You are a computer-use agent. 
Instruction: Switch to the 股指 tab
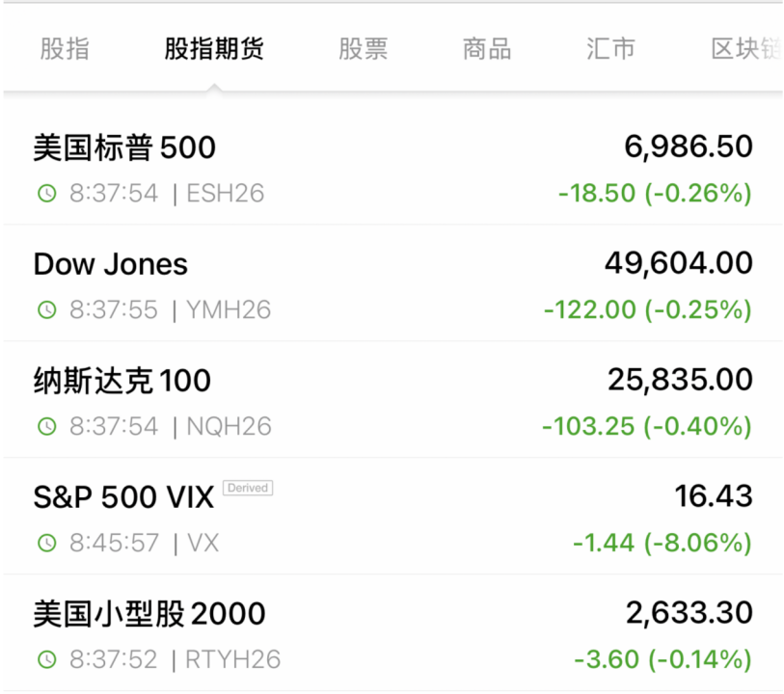point(65,49)
